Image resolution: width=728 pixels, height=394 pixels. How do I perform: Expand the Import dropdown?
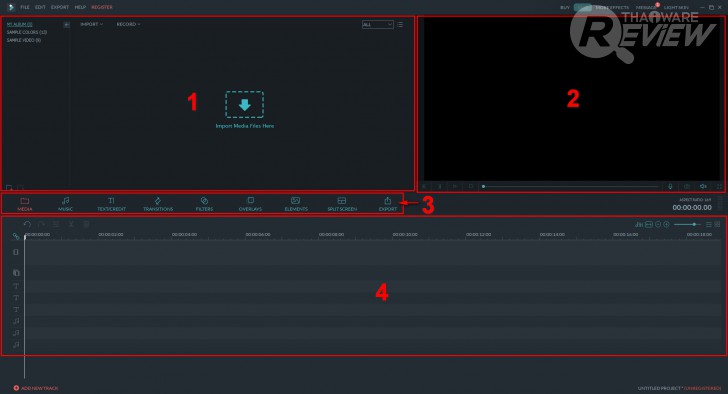tap(91, 24)
